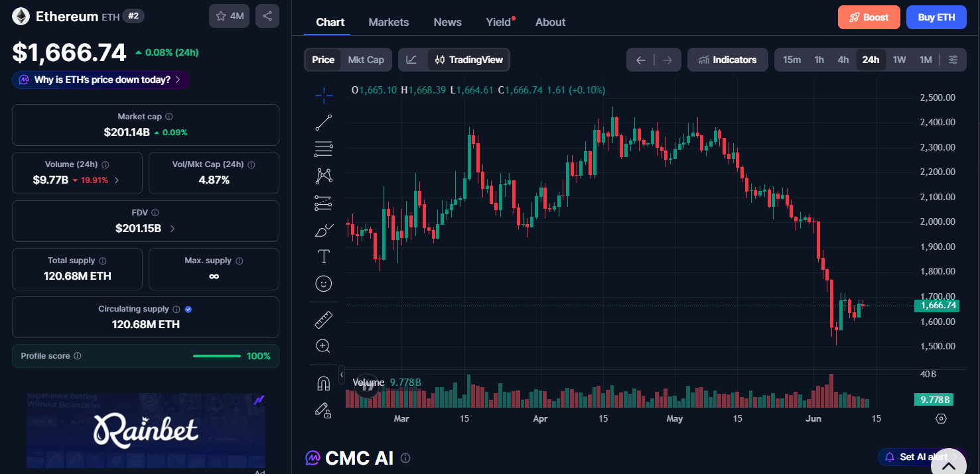The width and height of the screenshot is (980, 474).
Task: Expand the FDV details chevron
Action: click(x=173, y=228)
